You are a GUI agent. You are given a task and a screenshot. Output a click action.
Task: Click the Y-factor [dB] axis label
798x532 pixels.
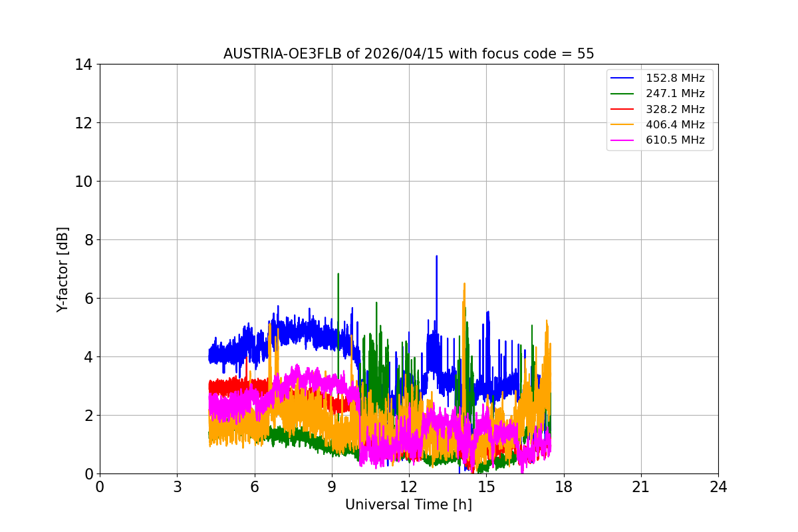tap(63, 269)
